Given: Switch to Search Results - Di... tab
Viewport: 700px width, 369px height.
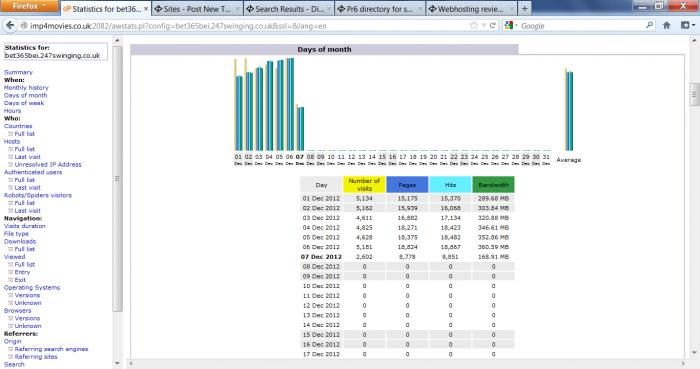Looking at the screenshot, I should tap(289, 8).
